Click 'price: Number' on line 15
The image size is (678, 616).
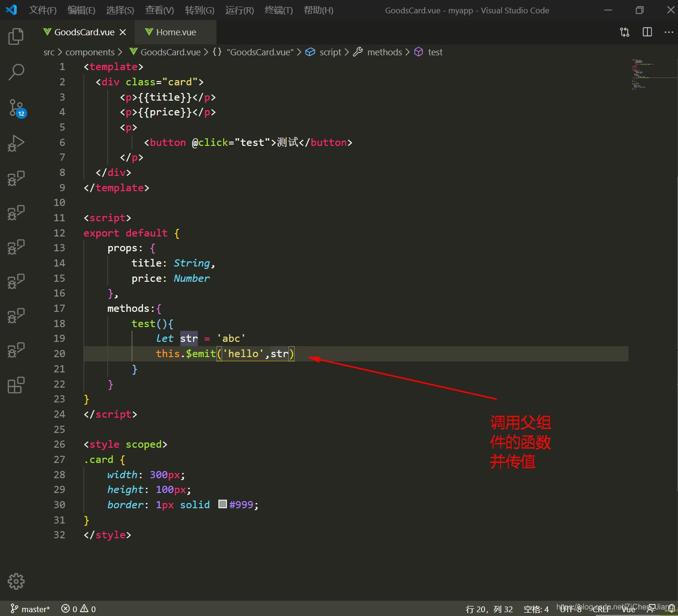click(171, 278)
